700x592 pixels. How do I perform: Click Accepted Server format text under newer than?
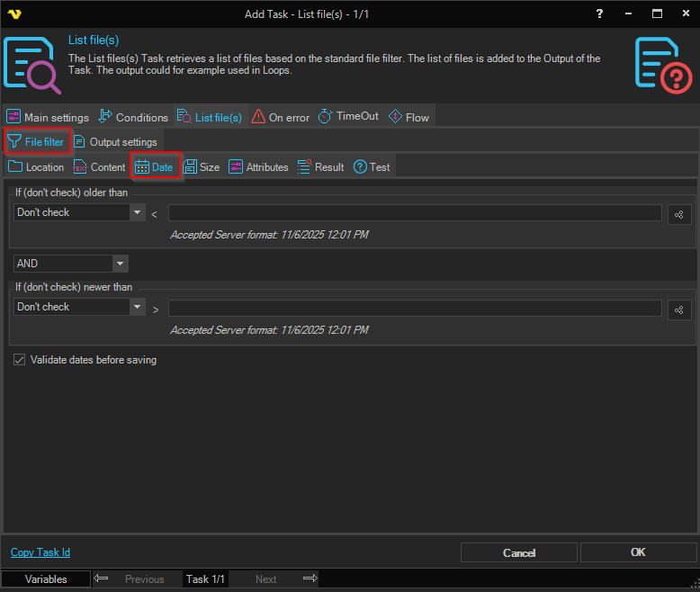point(269,330)
